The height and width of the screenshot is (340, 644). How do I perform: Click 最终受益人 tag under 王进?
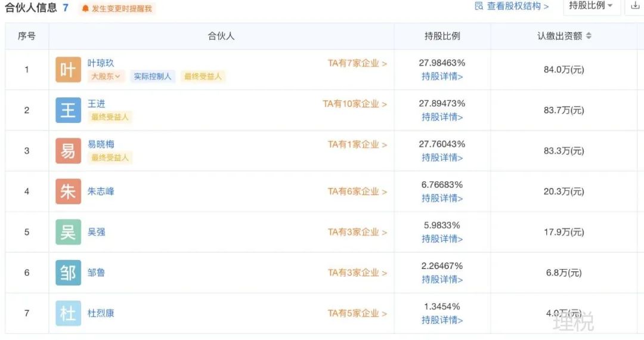pos(110,117)
